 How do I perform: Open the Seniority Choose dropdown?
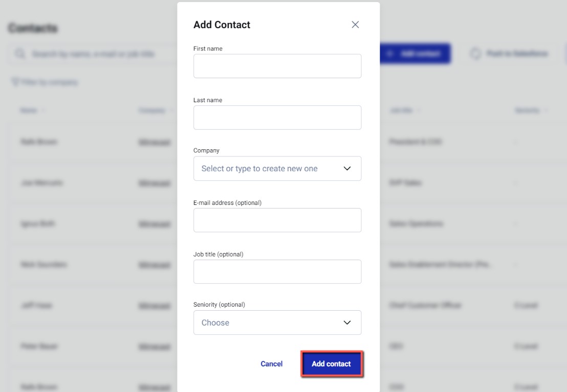[277, 322]
